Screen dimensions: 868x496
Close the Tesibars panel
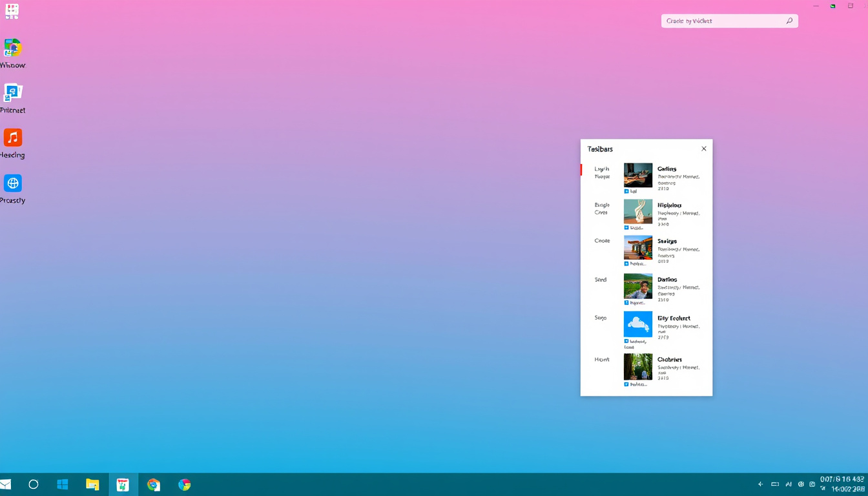click(x=704, y=149)
